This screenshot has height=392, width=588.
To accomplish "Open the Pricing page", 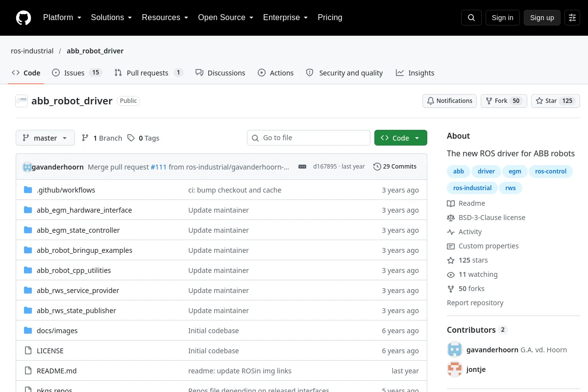I will point(330,18).
